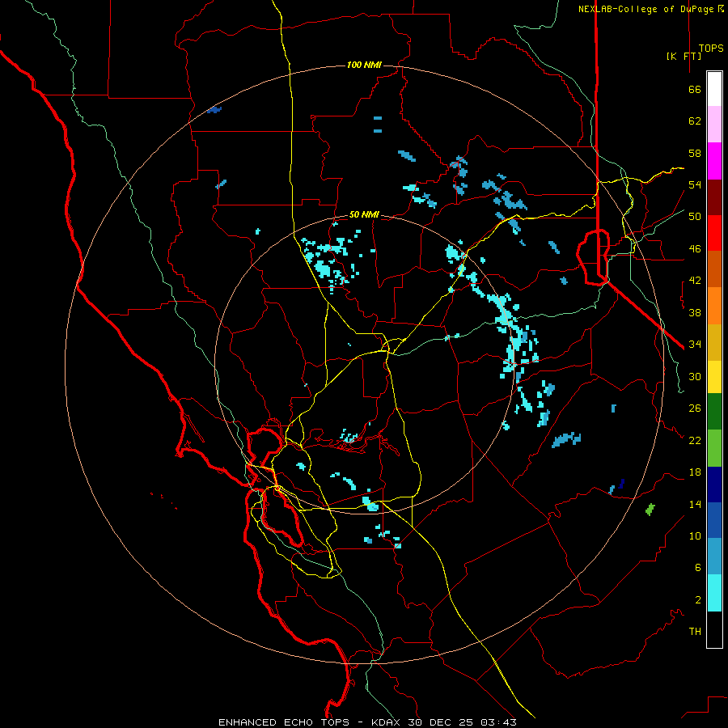Click the TOPS legend title

click(711, 48)
